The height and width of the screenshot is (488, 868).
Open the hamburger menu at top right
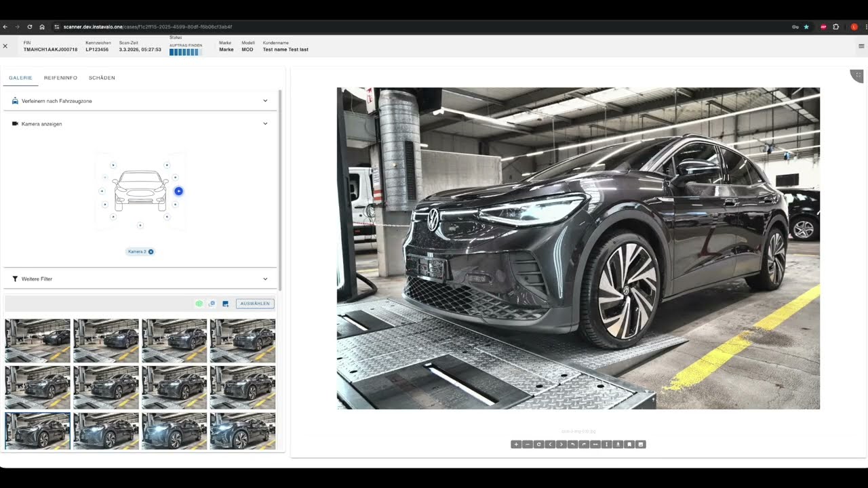[x=861, y=46]
